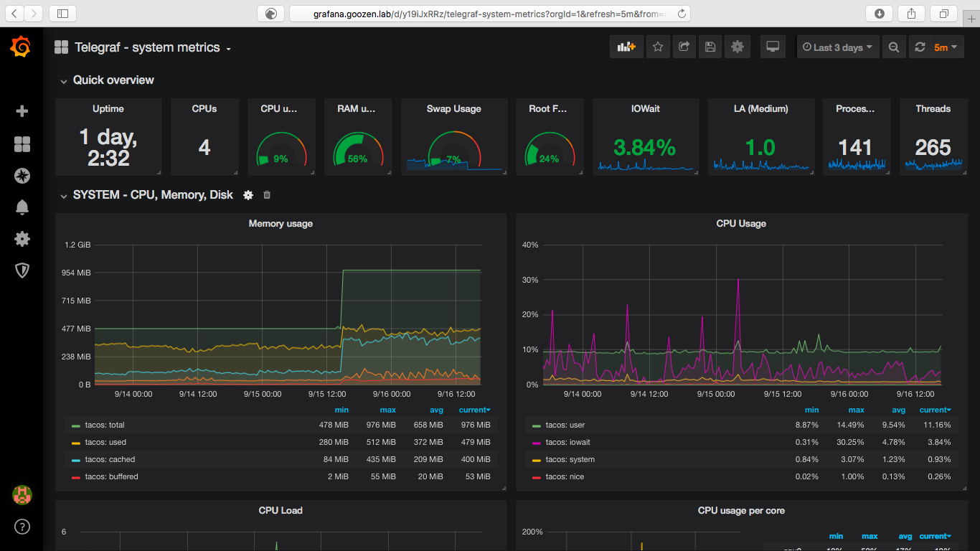Viewport: 980px width, 551px height.
Task: Open the Dashboards grid icon in sidebar
Action: (22, 145)
